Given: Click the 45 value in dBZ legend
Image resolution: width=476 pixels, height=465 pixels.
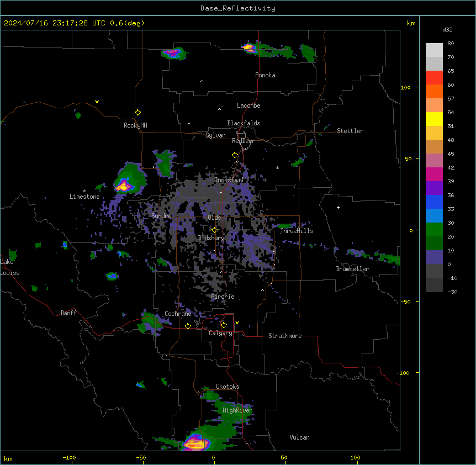Looking at the screenshot, I should [x=451, y=154].
